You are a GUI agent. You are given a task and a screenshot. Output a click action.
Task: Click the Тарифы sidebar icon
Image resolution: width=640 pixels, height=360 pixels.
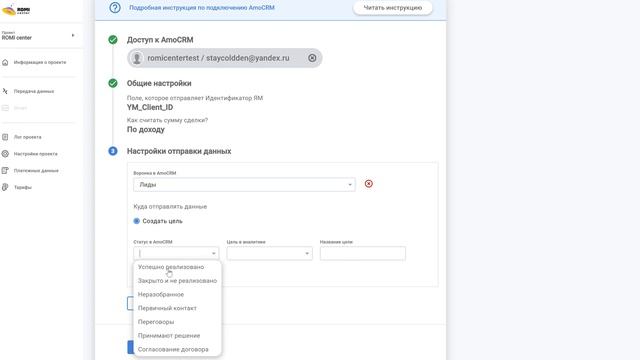click(5, 187)
